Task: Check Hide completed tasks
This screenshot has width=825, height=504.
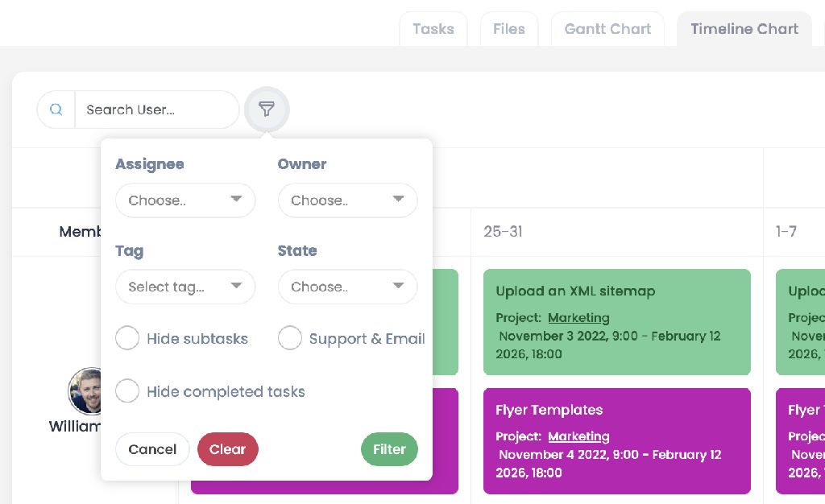Action: coord(127,392)
